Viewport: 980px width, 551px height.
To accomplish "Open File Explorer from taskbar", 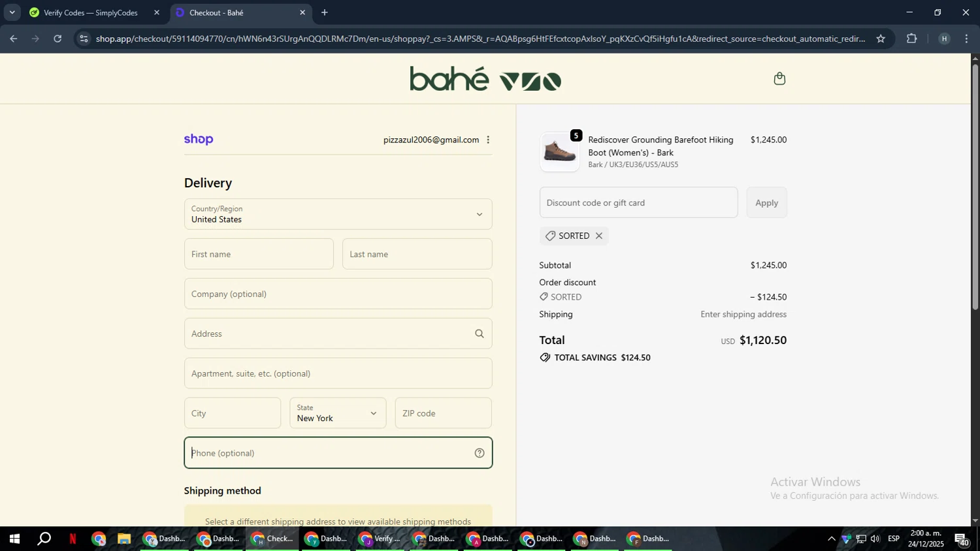I will (123, 539).
